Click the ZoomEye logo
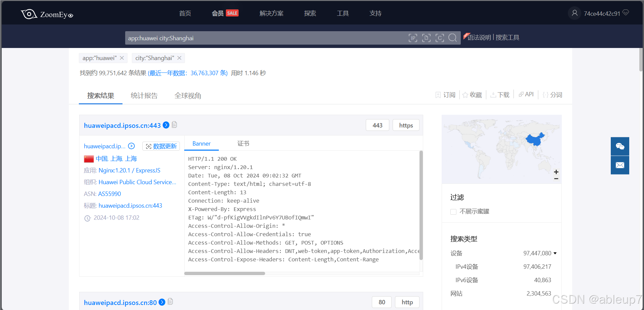 point(47,14)
